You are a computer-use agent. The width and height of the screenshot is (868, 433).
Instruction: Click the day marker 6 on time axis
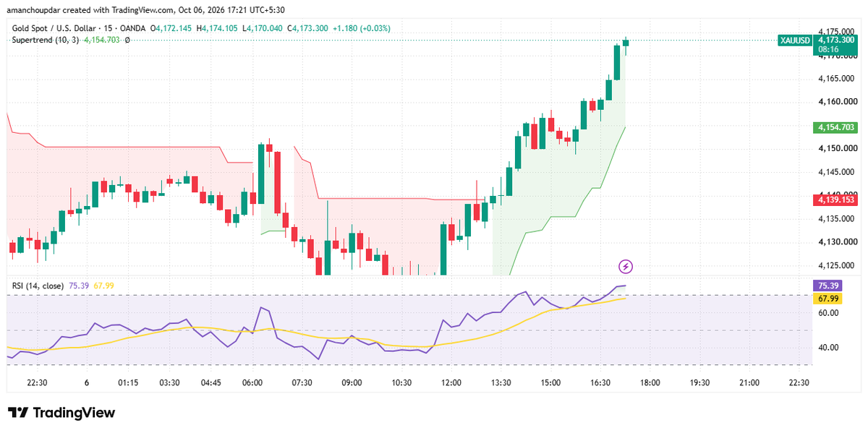click(87, 383)
